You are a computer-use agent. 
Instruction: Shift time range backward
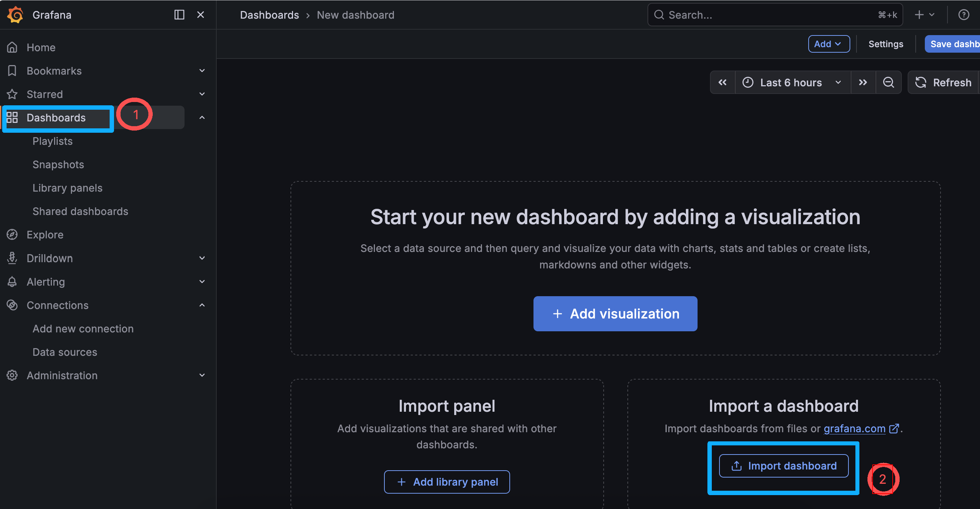tap(722, 82)
